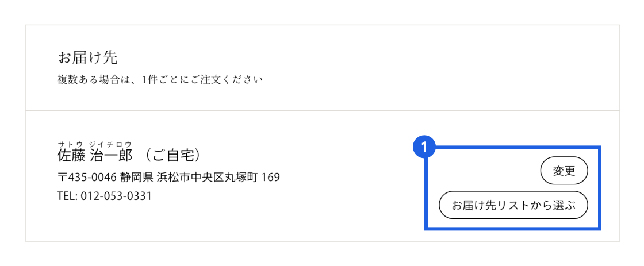644x266 pixels.
Task: Click the blue number 1 badge
Action: (x=424, y=147)
